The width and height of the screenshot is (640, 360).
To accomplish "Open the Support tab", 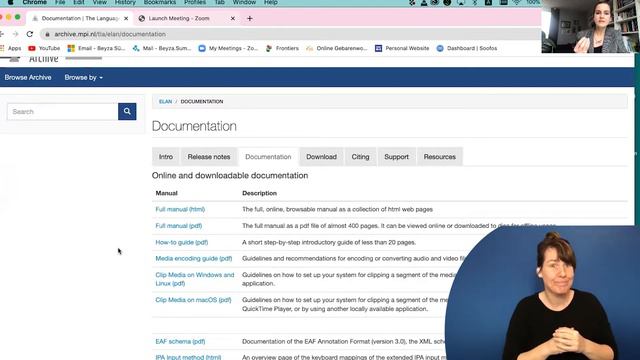I will click(x=396, y=157).
